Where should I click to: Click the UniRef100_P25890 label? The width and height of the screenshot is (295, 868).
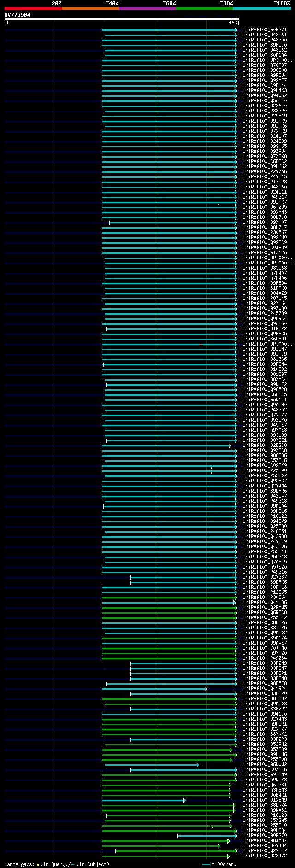tap(265, 470)
